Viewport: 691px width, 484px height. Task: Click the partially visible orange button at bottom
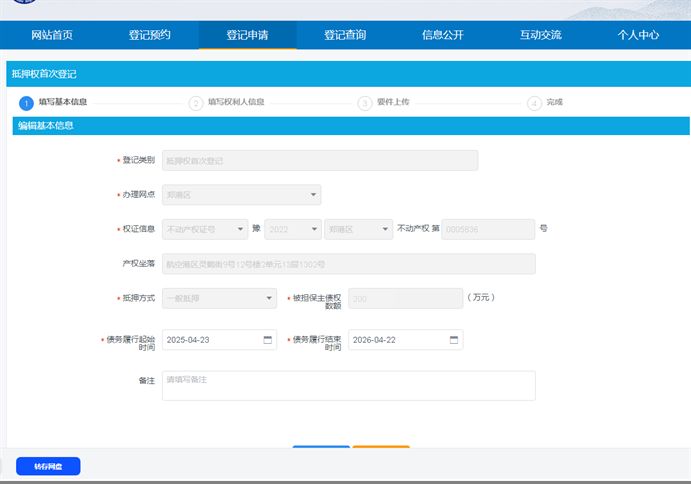(381, 447)
